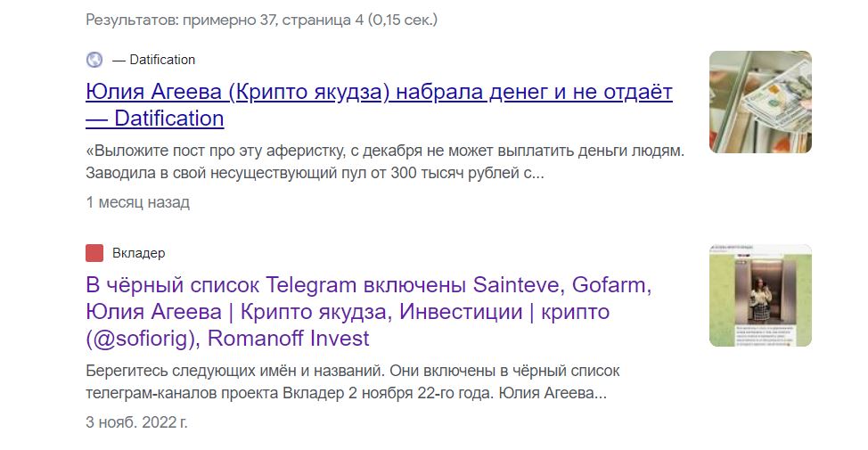Click snippet starting «Выложите пост про эту аферистку»
This screenshot has height=450, width=868.
pos(385,151)
